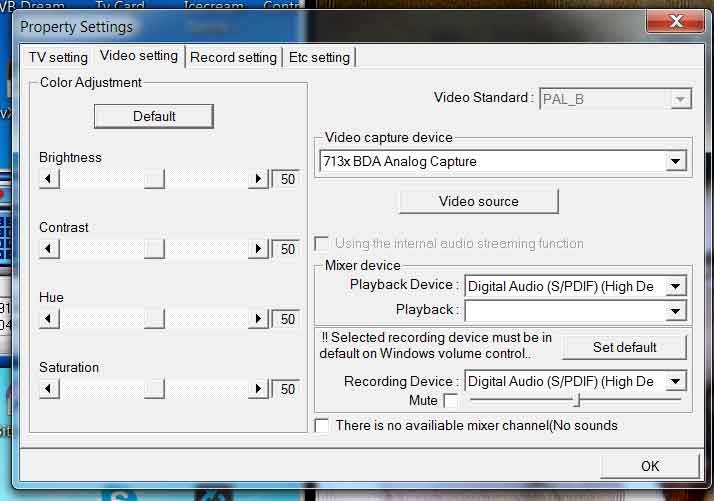This screenshot has height=501, width=714.
Task: Click Contrast slider right arrow
Action: [259, 249]
